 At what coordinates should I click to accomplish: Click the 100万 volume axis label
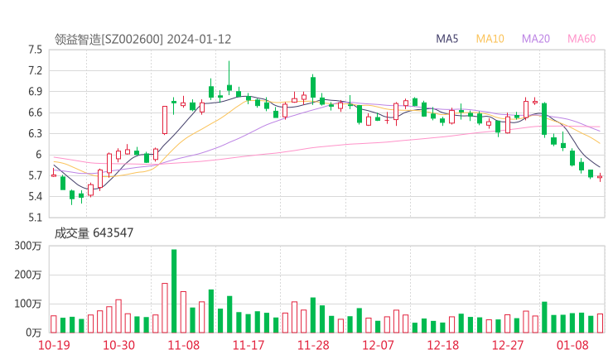tap(28, 304)
